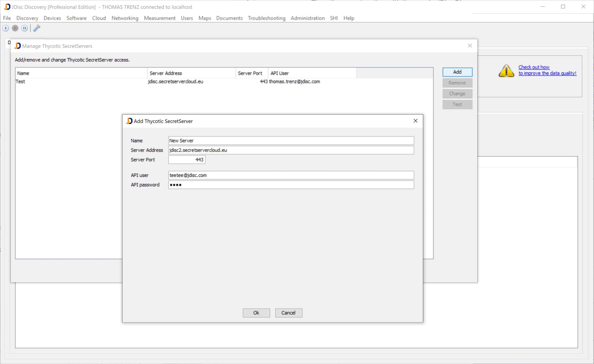
Task: Click the stop discovery icon
Action: tap(15, 28)
